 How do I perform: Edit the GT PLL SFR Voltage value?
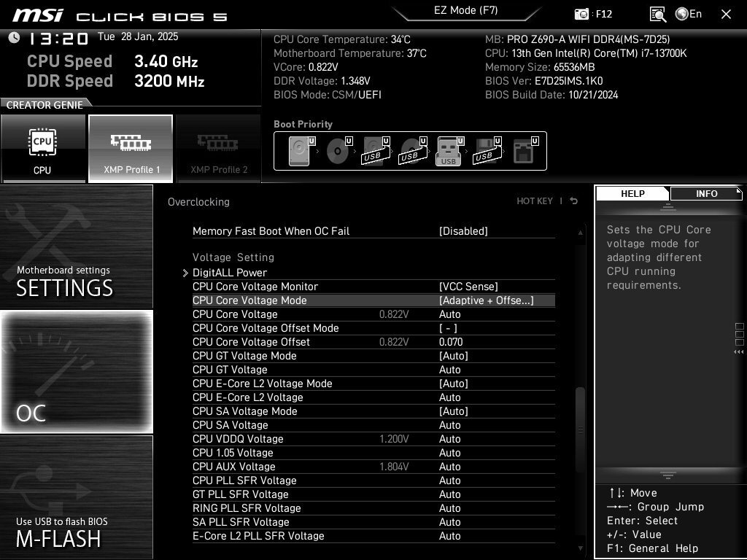449,494
